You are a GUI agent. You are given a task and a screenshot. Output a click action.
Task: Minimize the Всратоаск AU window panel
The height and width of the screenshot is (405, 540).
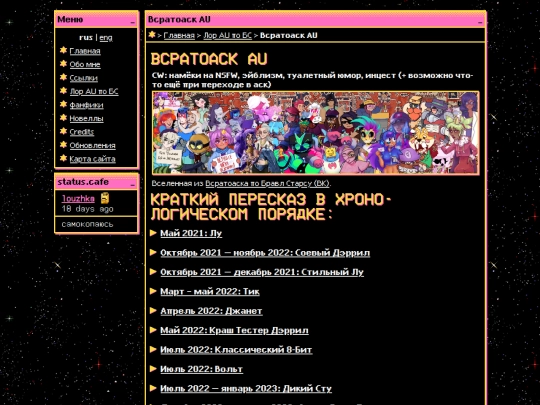click(480, 21)
